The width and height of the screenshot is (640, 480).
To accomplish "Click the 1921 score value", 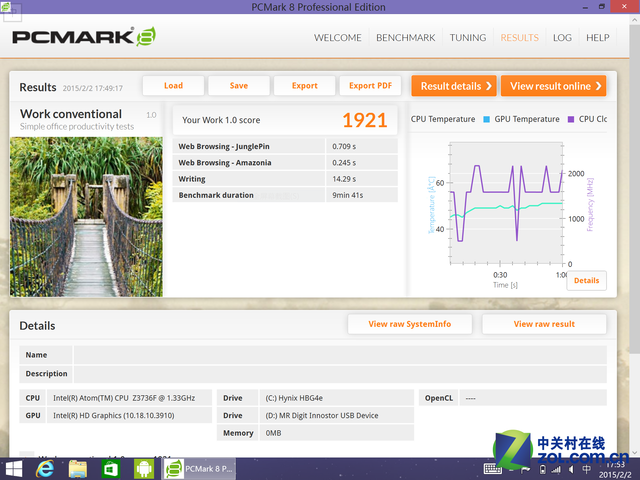I will [x=364, y=120].
